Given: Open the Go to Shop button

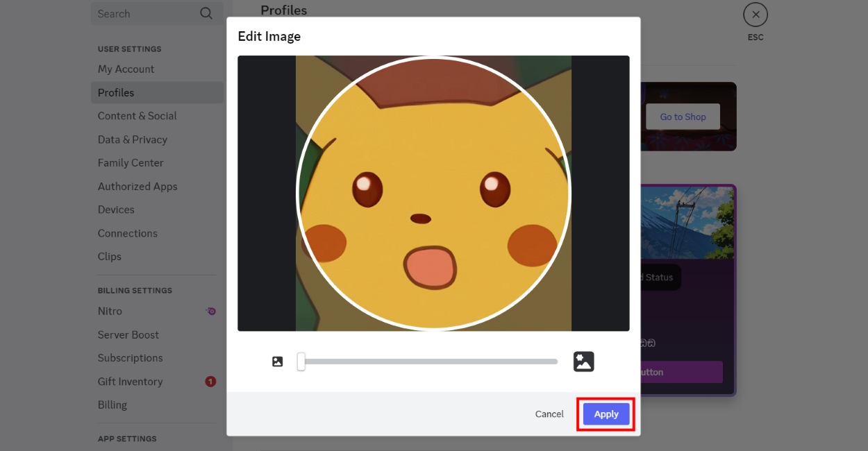Looking at the screenshot, I should tap(682, 117).
